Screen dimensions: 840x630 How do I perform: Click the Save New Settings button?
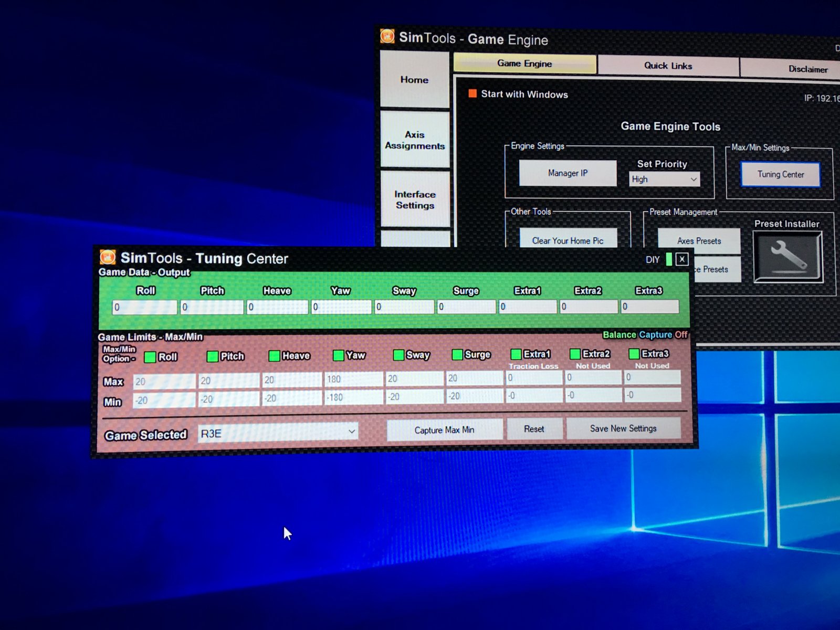(x=623, y=428)
